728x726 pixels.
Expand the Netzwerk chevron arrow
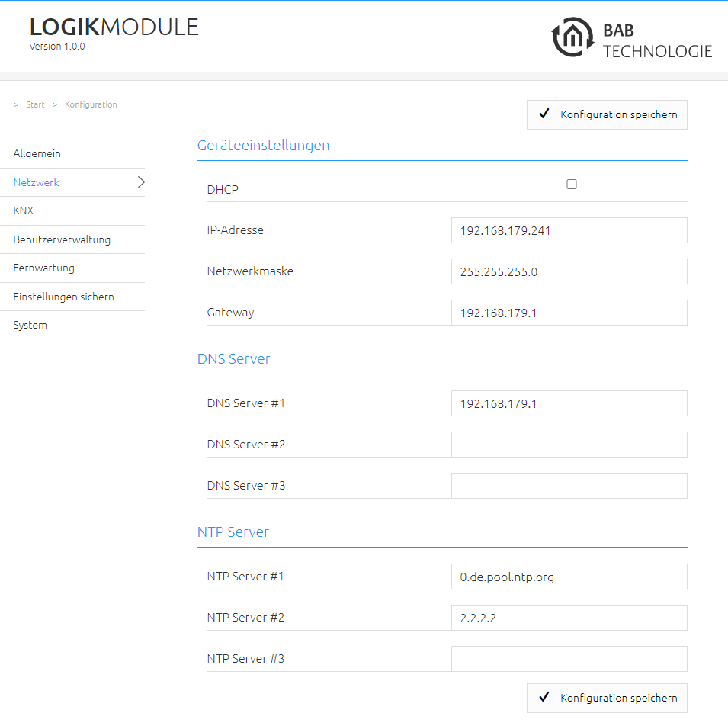tap(141, 182)
